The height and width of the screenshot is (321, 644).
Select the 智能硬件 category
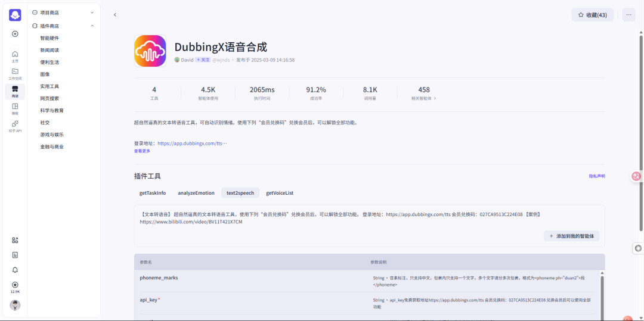(49, 38)
